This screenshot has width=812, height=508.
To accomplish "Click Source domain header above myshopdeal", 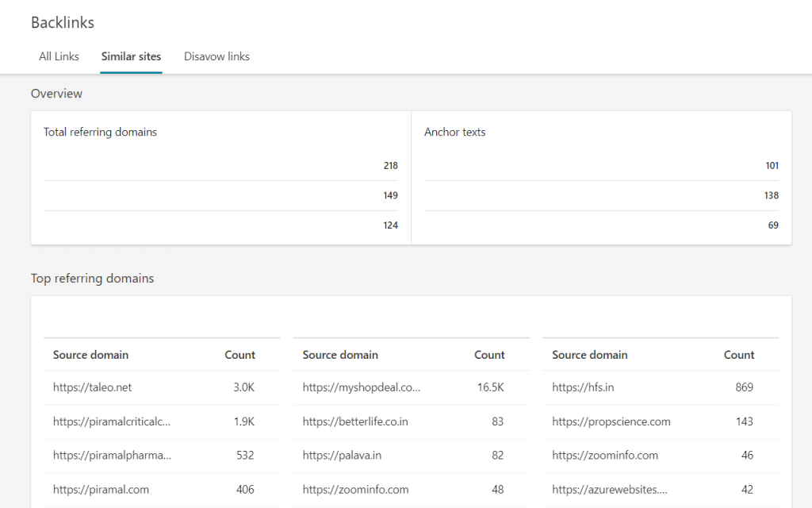I will 340,355.
